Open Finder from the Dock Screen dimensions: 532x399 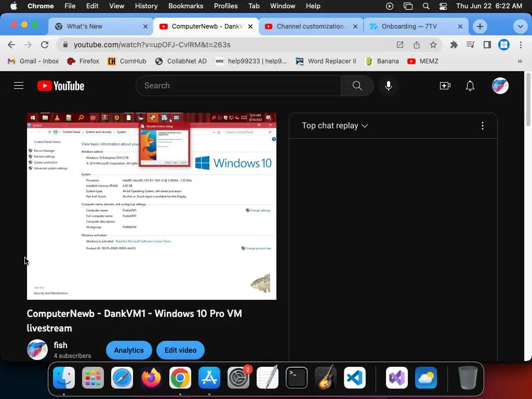(64, 378)
